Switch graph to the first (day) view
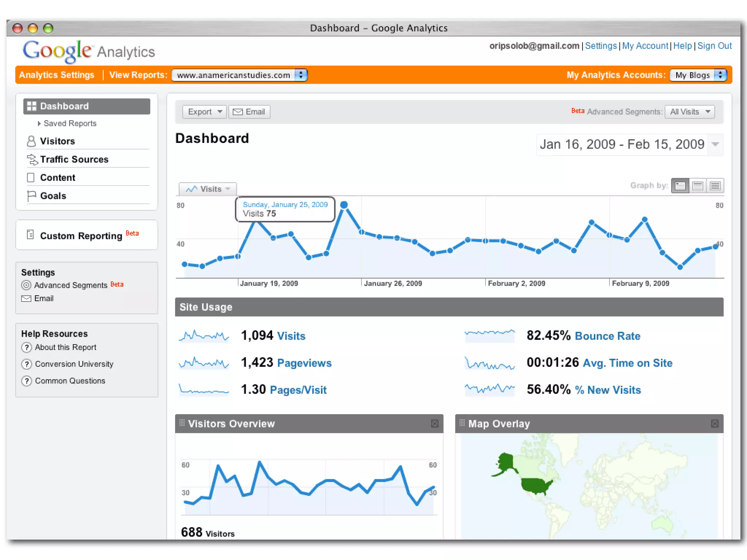The image size is (747, 560). [x=680, y=186]
